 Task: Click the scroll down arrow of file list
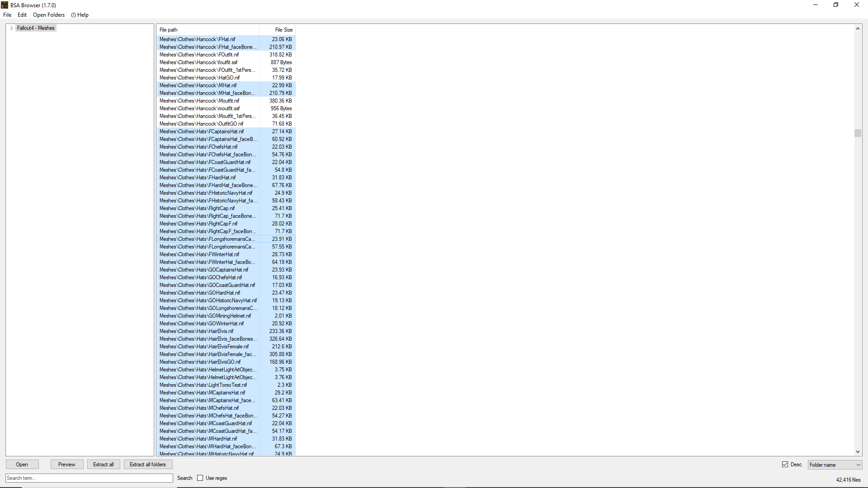[x=858, y=452]
